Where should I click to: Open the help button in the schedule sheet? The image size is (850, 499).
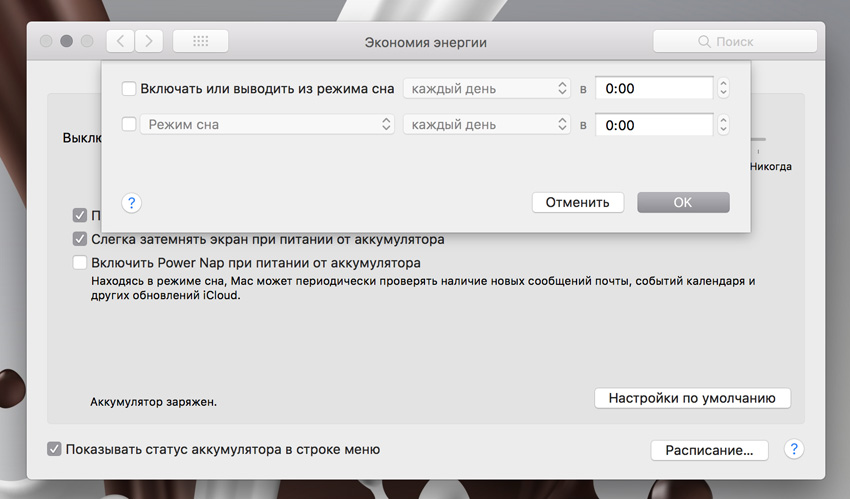131,203
